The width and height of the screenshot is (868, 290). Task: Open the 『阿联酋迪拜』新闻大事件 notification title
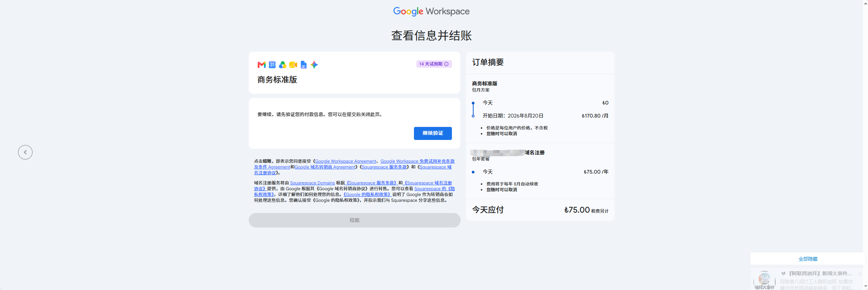(x=821, y=274)
